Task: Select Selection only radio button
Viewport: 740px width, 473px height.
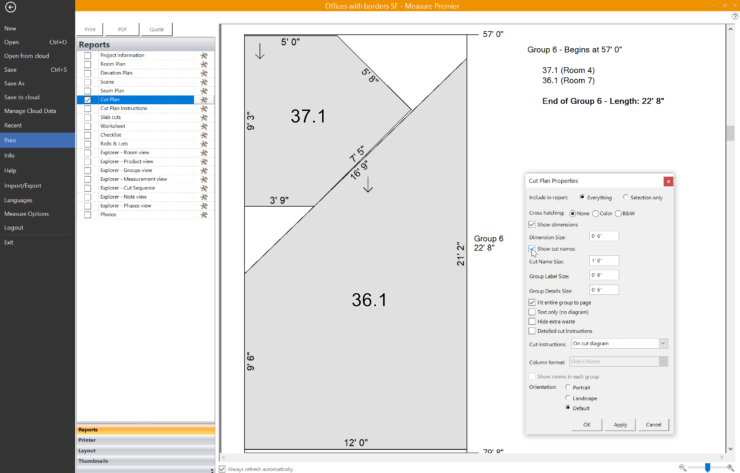Action: point(625,197)
